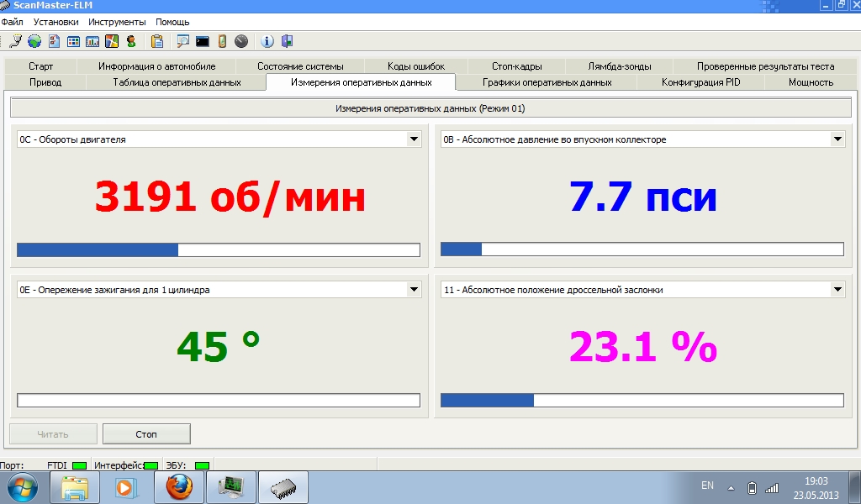Click the magnifying glass toolbar icon
Screen dimensions: 861x504
click(183, 41)
